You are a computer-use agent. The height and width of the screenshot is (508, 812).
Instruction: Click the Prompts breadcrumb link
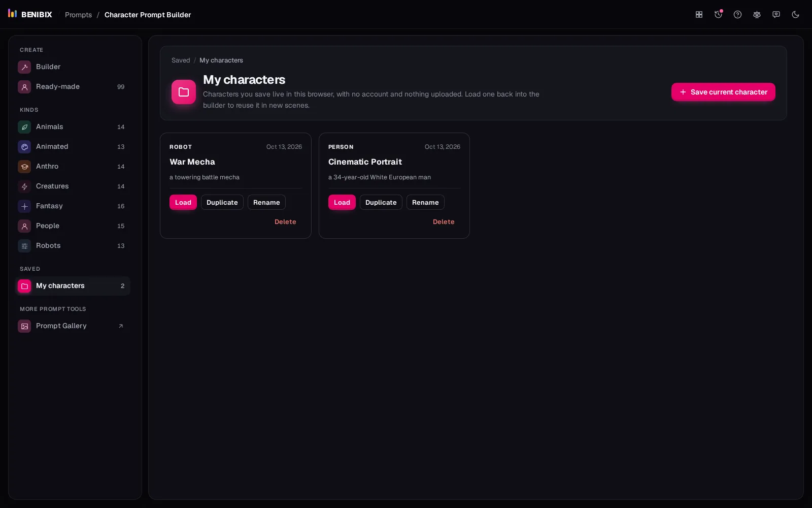pos(78,15)
